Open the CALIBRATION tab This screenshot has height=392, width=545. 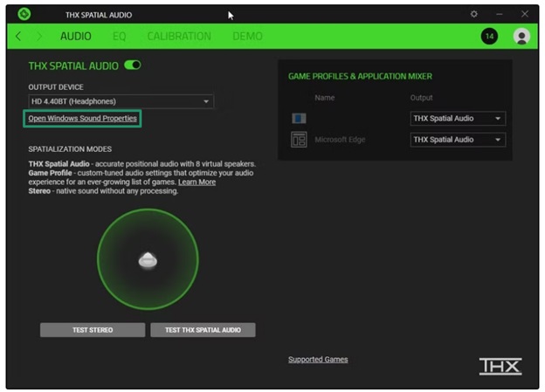click(179, 36)
